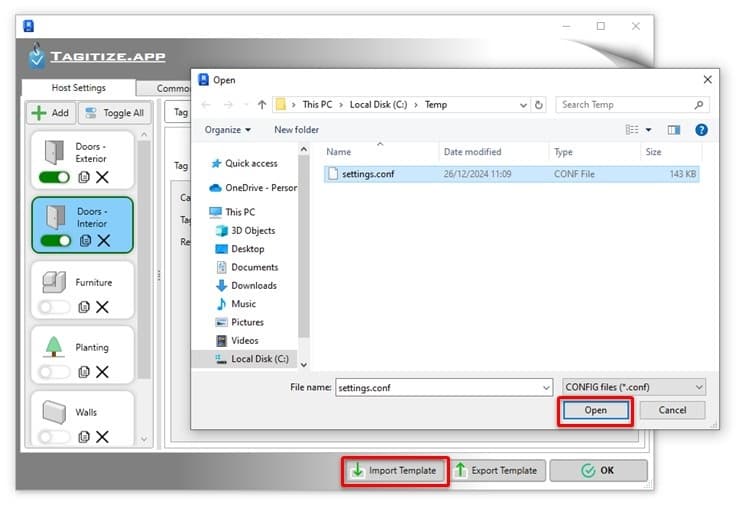Open Quick access in navigation pane
739x511 pixels.
tap(245, 164)
